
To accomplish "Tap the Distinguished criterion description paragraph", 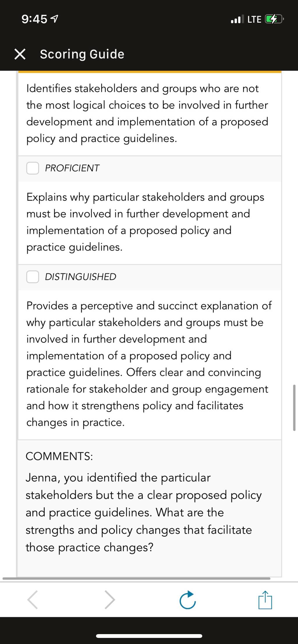I will click(149, 364).
